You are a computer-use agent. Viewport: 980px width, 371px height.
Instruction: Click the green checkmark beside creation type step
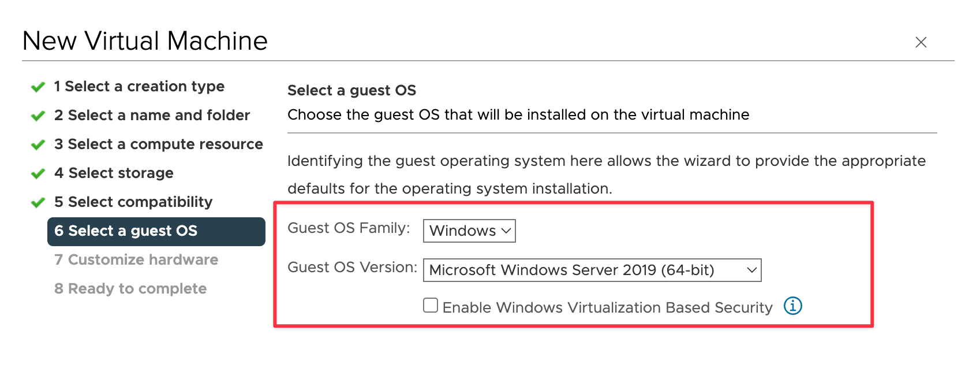[x=38, y=87]
